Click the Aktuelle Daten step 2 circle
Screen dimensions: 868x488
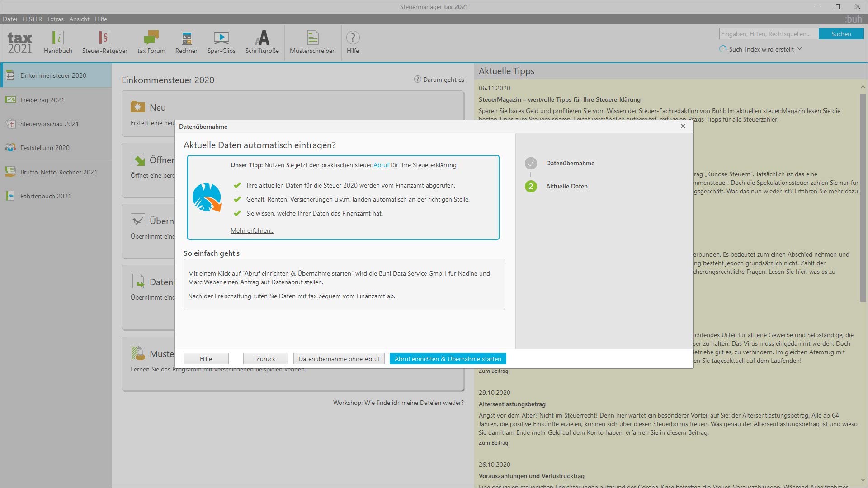(x=531, y=186)
